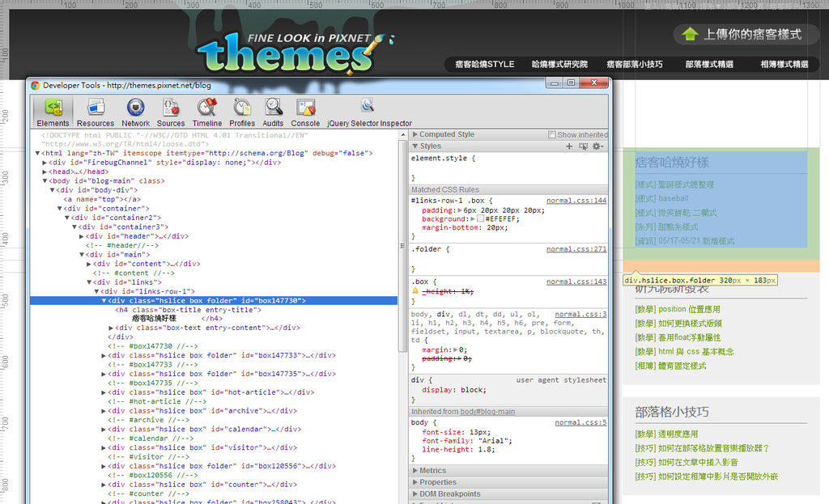The image size is (829, 504).
Task: Expand the head node arrow
Action: (45, 172)
